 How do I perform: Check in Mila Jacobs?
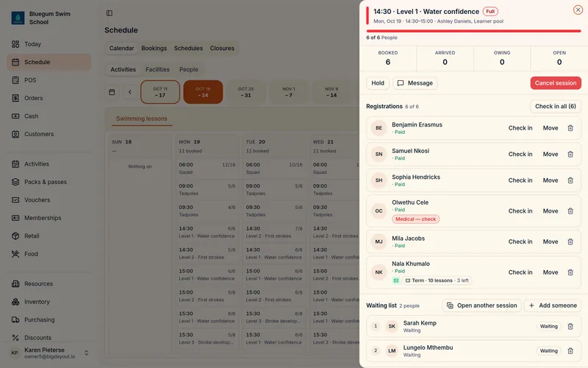coord(520,242)
